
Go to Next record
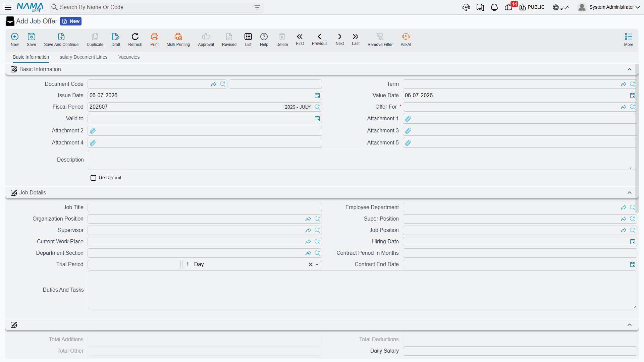pyautogui.click(x=340, y=37)
